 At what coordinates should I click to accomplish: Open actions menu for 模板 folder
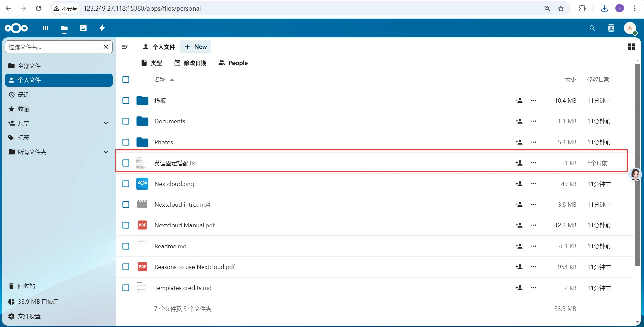(534, 100)
